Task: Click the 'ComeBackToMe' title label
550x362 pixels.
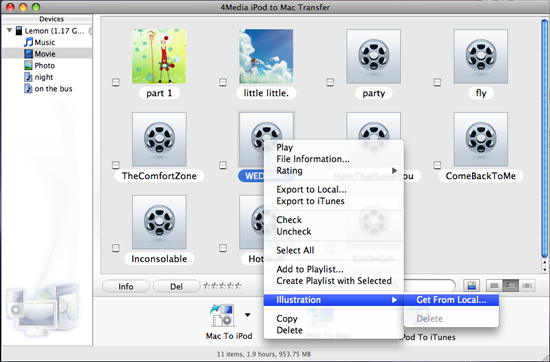Action: [481, 176]
